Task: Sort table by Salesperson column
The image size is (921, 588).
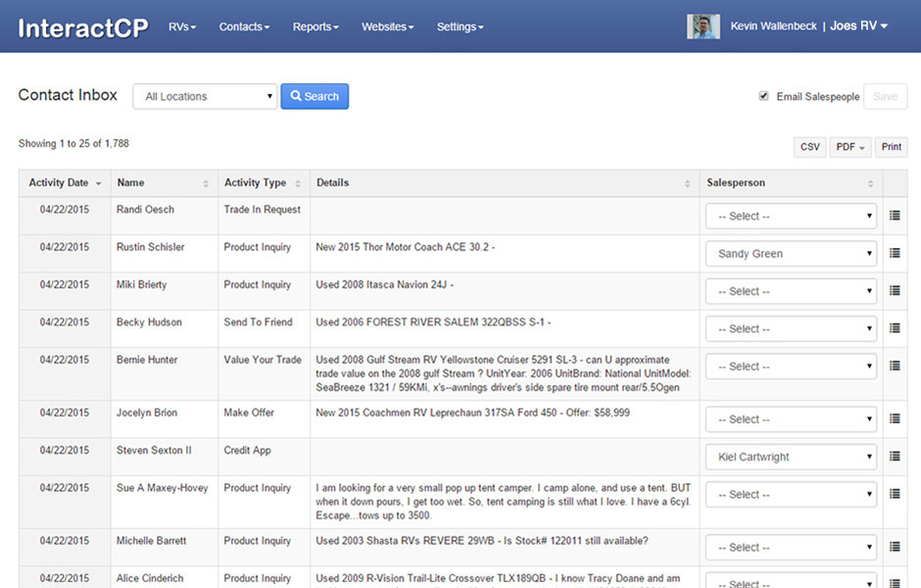Action: point(870,183)
